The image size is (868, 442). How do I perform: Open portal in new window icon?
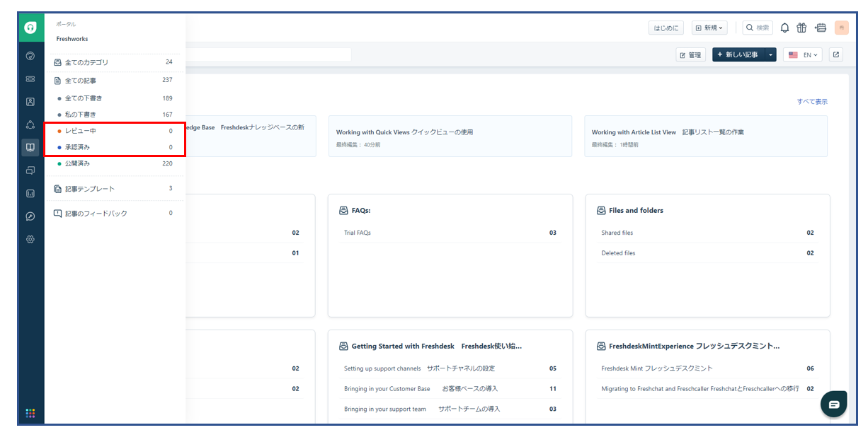coord(836,54)
